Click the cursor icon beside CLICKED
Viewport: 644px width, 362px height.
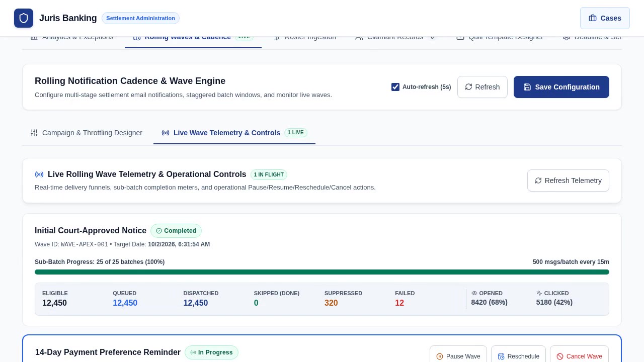click(x=539, y=293)
